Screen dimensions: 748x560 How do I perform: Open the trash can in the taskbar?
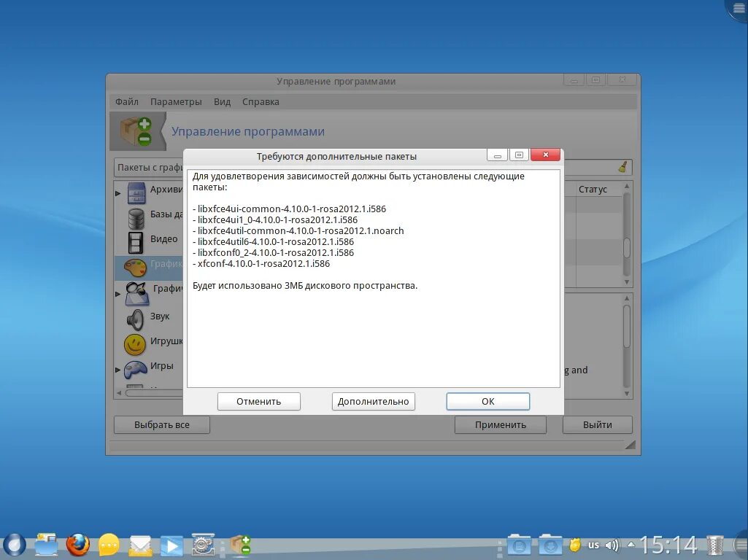[714, 545]
